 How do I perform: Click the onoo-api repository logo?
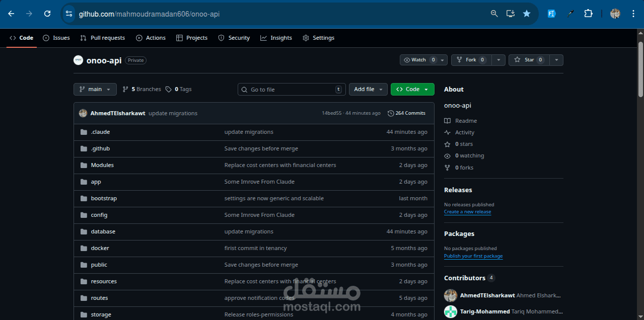78,60
